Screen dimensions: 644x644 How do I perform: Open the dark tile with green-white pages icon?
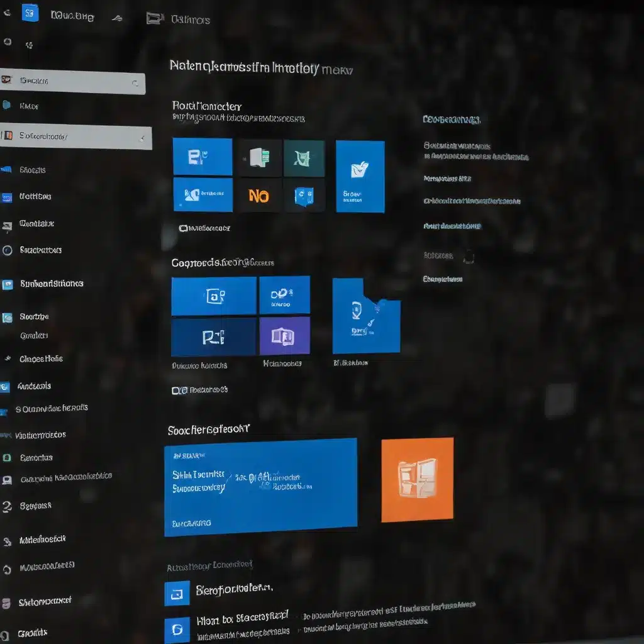tap(259, 158)
